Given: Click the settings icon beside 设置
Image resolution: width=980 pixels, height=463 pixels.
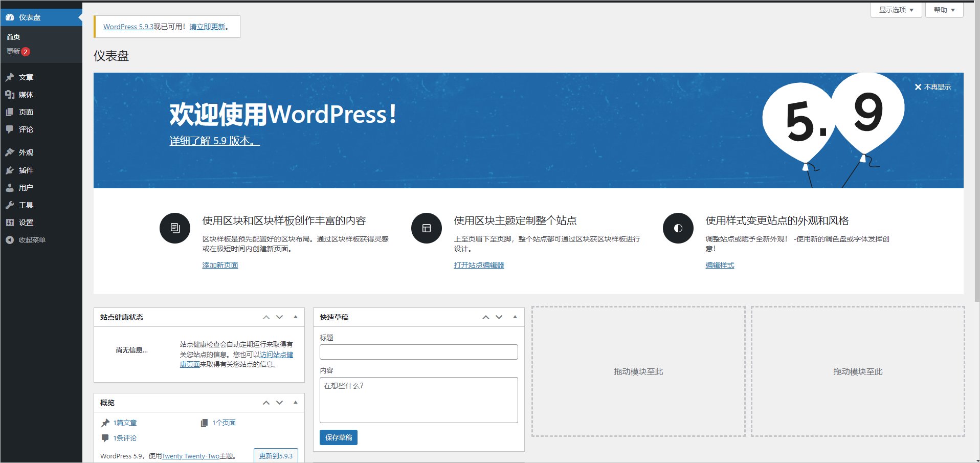Looking at the screenshot, I should [10, 223].
